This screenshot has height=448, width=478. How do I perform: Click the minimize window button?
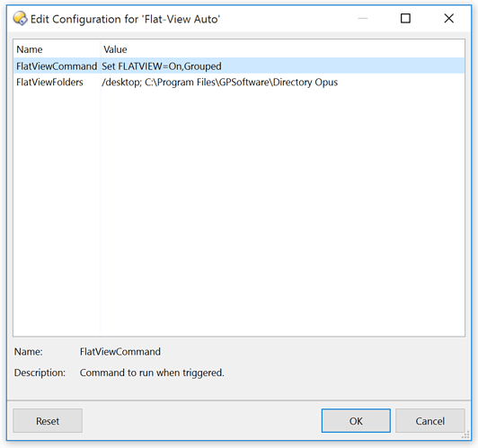[362, 18]
